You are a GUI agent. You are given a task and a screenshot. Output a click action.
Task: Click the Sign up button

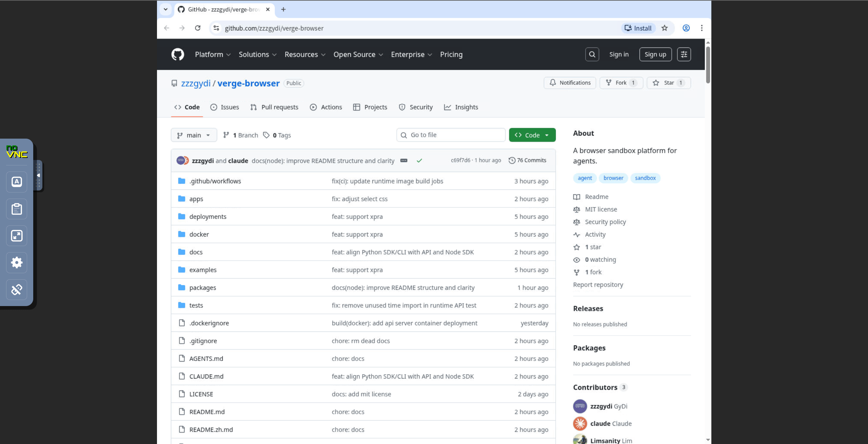[655, 54]
